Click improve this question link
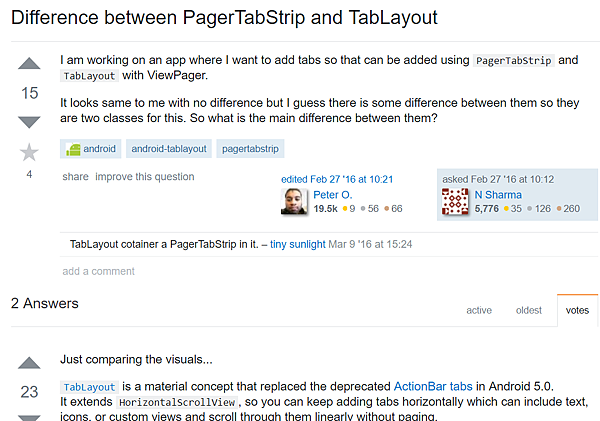Screen dimensions: 600x421 [x=144, y=177]
